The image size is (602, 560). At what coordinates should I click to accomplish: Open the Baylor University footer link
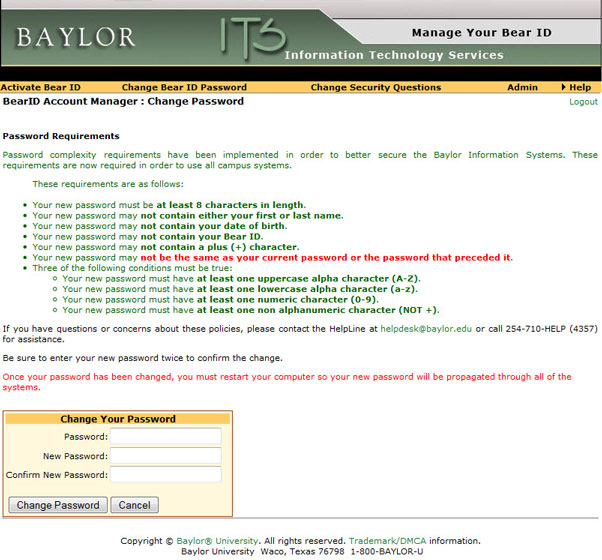coord(217,541)
